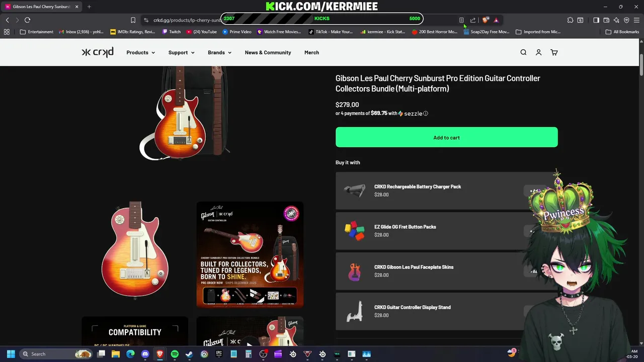644x362 pixels.
Task: Open the account profile icon
Action: (538, 52)
